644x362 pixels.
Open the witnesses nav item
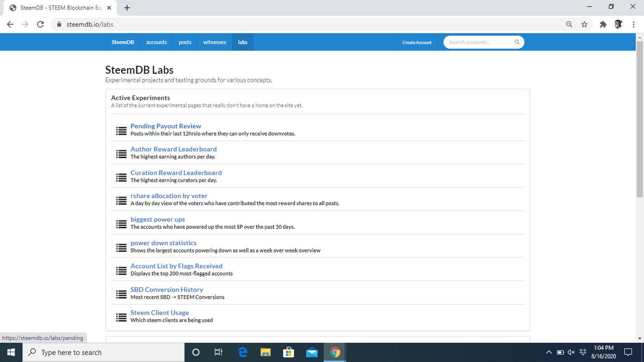215,42
